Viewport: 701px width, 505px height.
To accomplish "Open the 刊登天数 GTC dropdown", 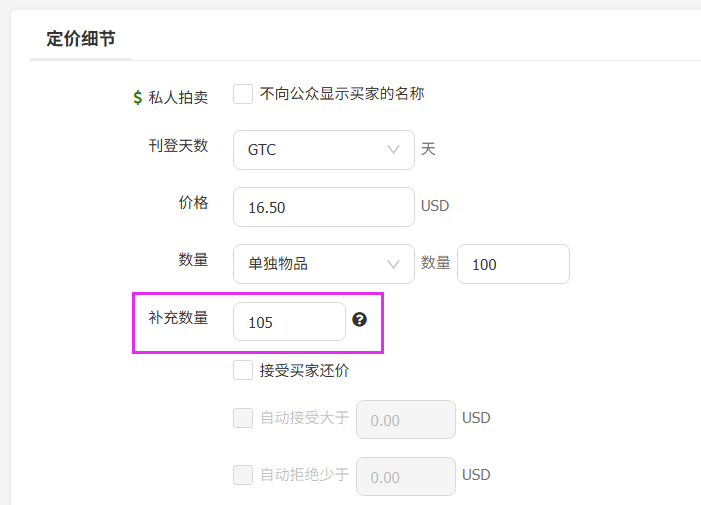I will click(324, 150).
